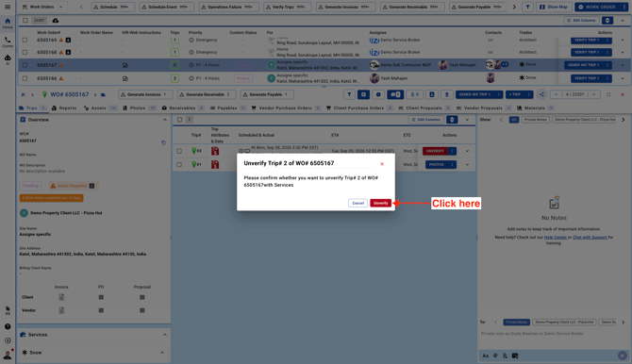Click the red Unverify button in dialog
This screenshot has height=364, width=632.
[x=380, y=203]
